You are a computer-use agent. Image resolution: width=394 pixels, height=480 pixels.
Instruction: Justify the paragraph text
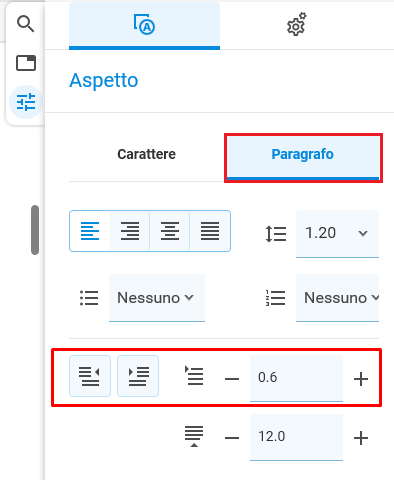click(210, 231)
